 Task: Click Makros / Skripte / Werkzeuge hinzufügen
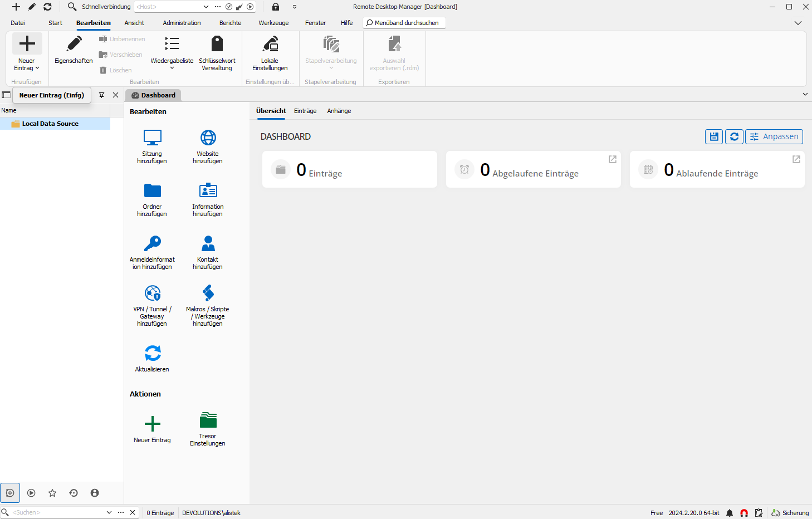tap(208, 305)
